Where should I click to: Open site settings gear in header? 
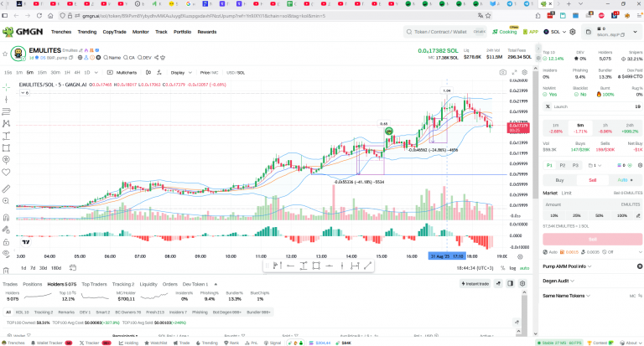pos(573,32)
